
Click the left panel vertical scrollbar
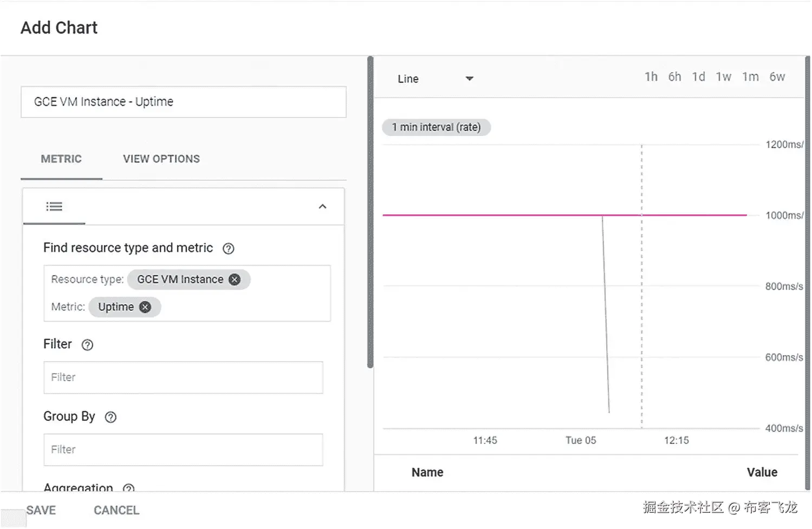pos(371,212)
